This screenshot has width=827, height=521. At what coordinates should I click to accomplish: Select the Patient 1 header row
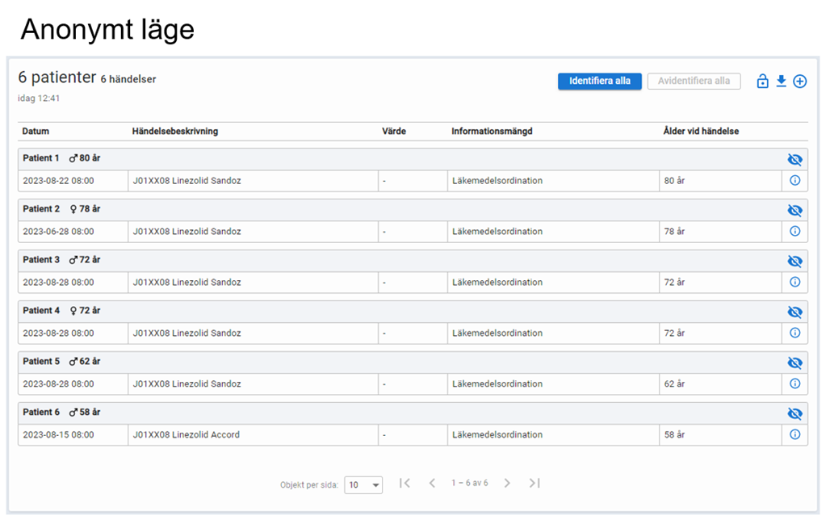click(413, 159)
